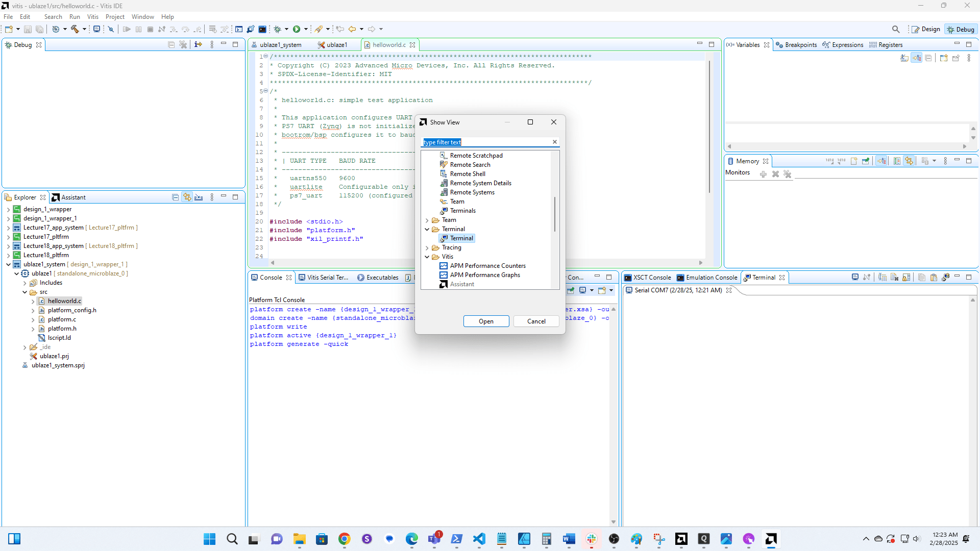The width and height of the screenshot is (980, 551).
Task: Click the green Run button icon
Action: pyautogui.click(x=297, y=29)
